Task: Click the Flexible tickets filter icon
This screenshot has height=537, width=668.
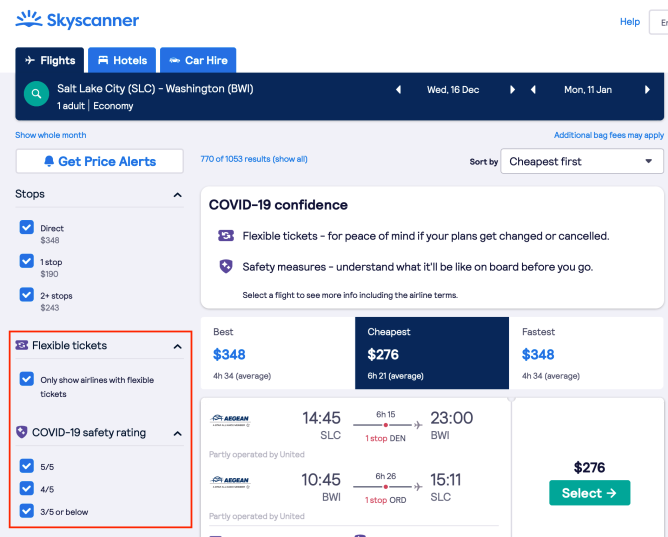Action: (22, 345)
